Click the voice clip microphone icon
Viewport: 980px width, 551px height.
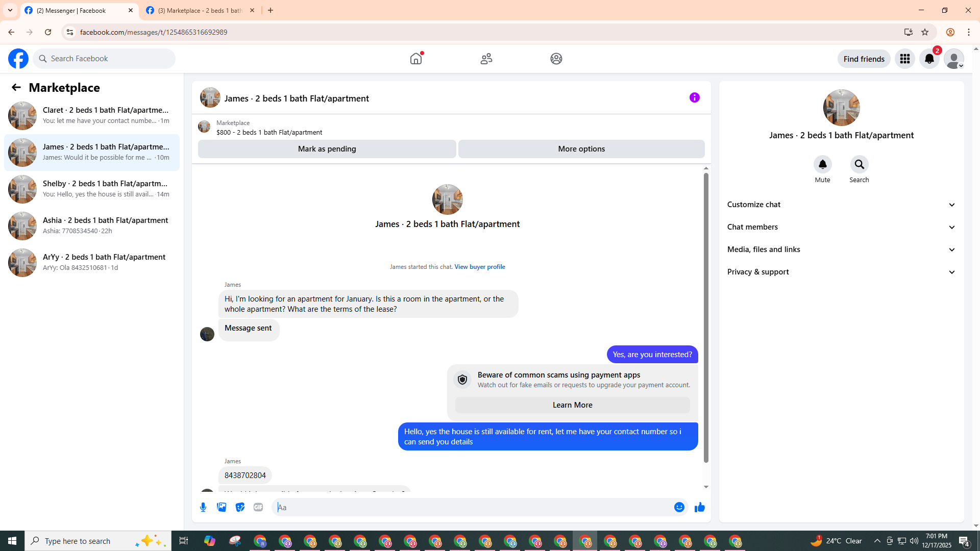[203, 507]
